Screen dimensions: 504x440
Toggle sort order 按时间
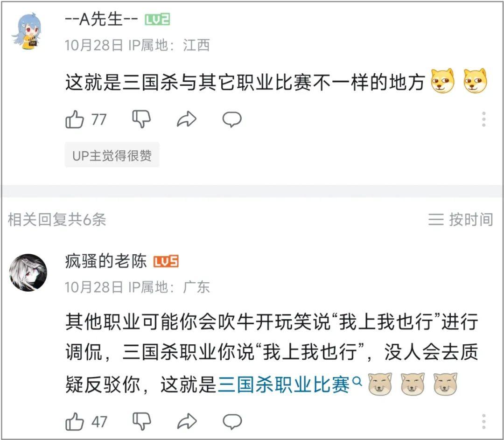click(461, 219)
